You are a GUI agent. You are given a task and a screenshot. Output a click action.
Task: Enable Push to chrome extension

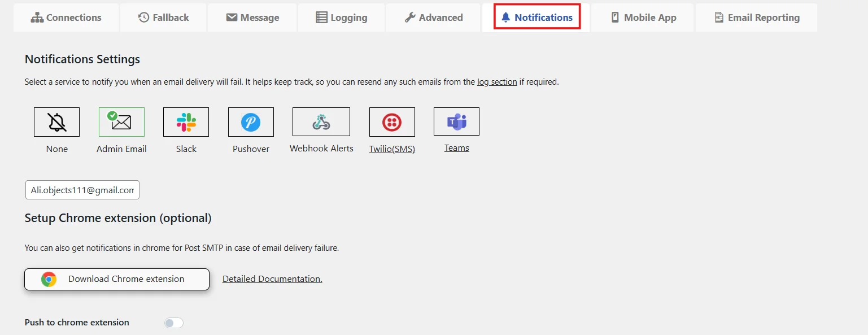(x=173, y=322)
